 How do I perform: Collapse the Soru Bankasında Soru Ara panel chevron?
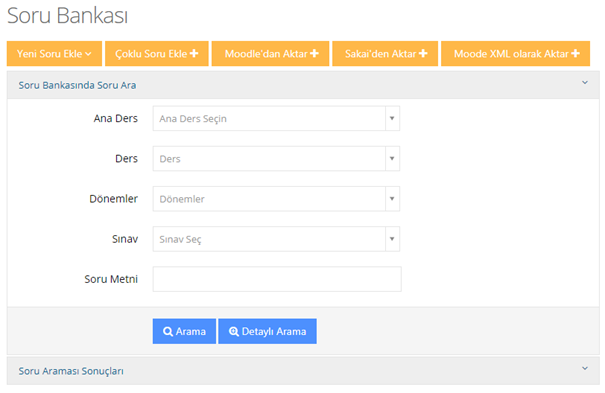click(x=585, y=83)
